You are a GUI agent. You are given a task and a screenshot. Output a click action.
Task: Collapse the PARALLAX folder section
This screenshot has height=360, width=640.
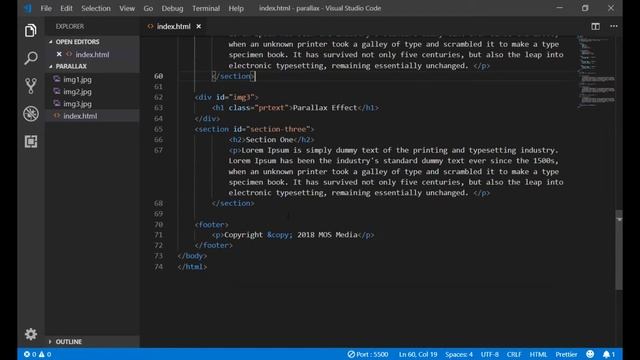71,66
